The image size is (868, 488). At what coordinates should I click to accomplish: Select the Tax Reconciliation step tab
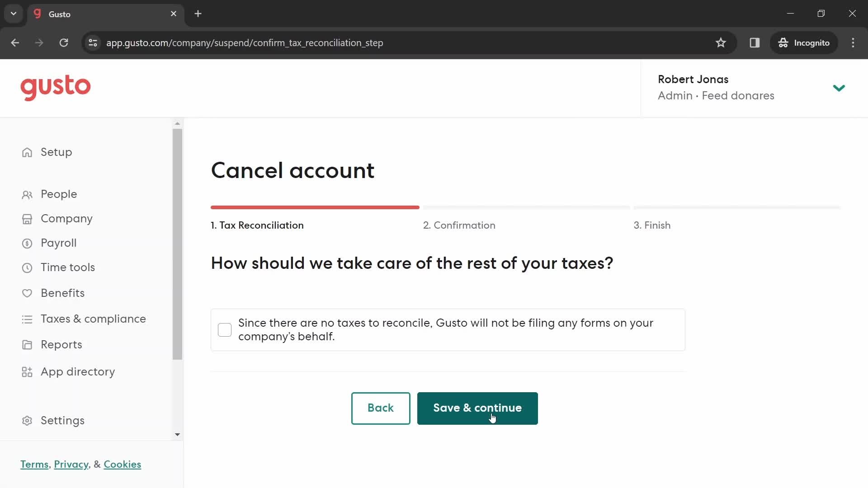click(x=257, y=225)
